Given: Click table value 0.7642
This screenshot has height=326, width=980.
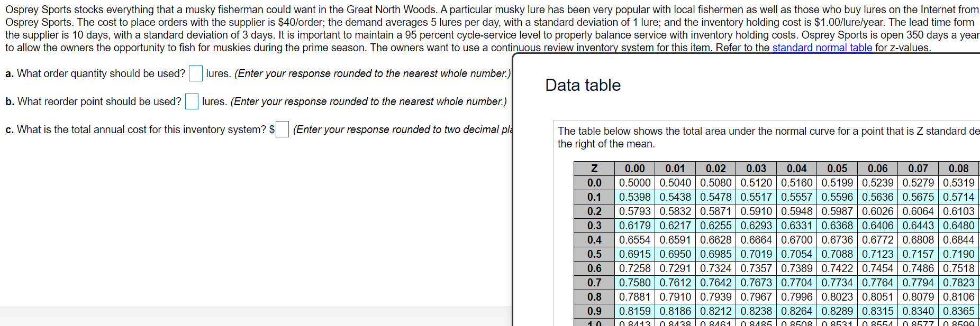Looking at the screenshot, I should [715, 283].
